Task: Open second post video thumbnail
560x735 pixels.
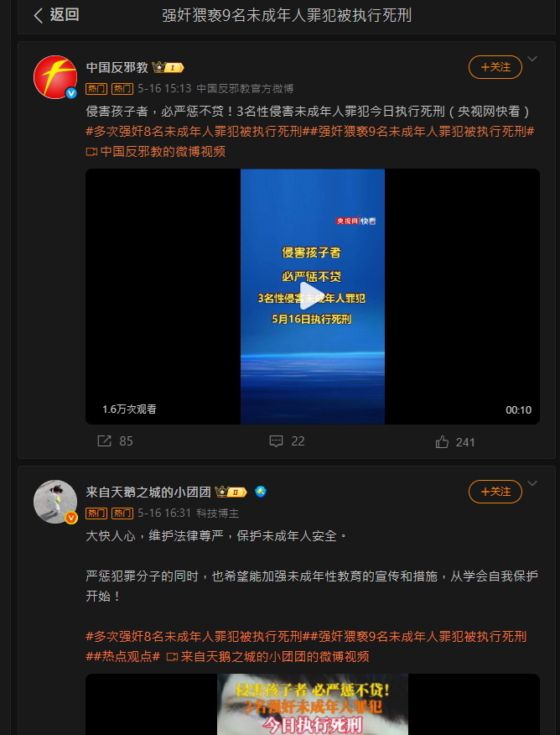Action: click(x=313, y=704)
